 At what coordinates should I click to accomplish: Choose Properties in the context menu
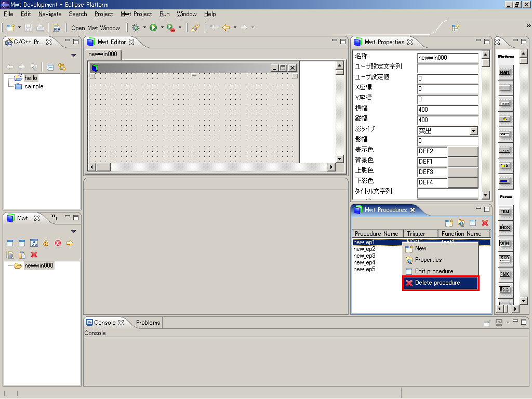(x=441, y=260)
